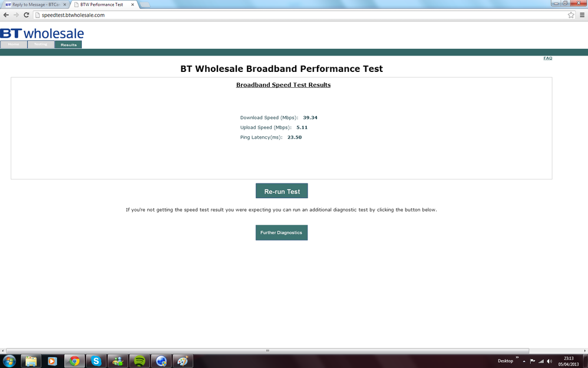Screen dimensions: 588x368
Task: Open Spotify from the taskbar
Action: click(140, 361)
